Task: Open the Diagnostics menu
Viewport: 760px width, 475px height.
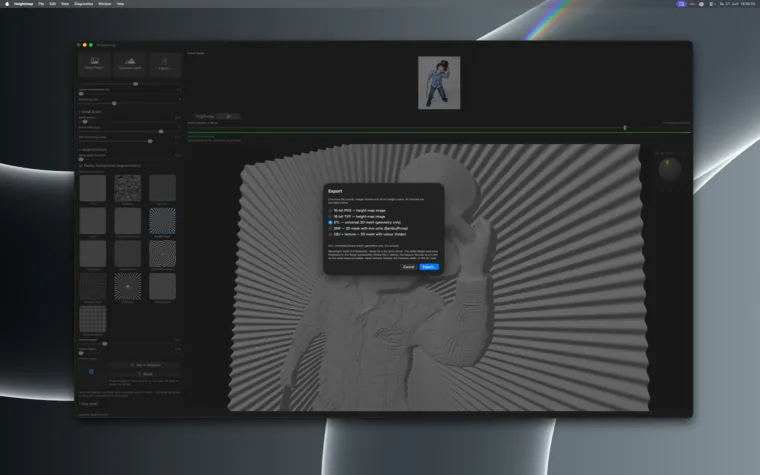Action: (84, 4)
